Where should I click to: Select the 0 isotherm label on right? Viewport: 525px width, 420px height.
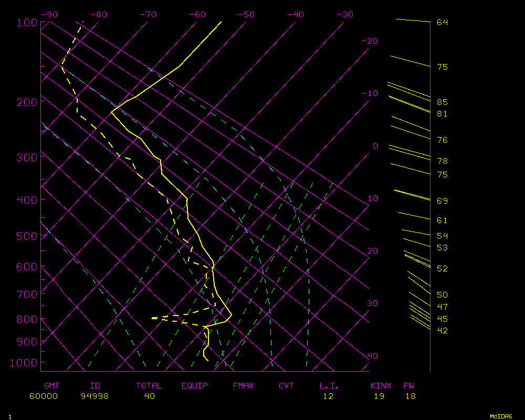coord(375,146)
